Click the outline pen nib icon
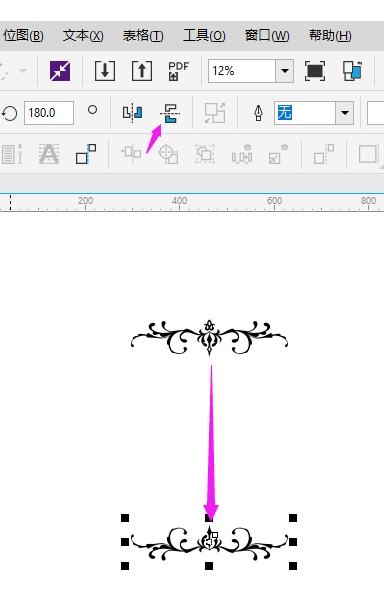384x598 pixels. [x=259, y=113]
